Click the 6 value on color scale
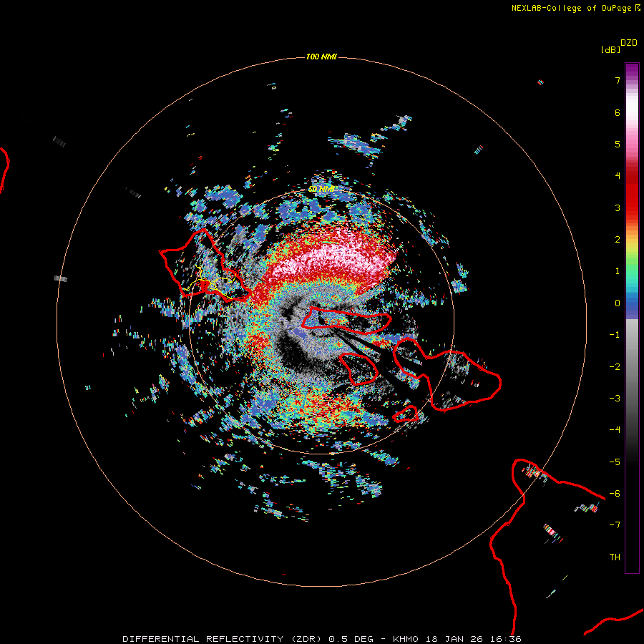The height and width of the screenshot is (644, 644). tap(618, 112)
